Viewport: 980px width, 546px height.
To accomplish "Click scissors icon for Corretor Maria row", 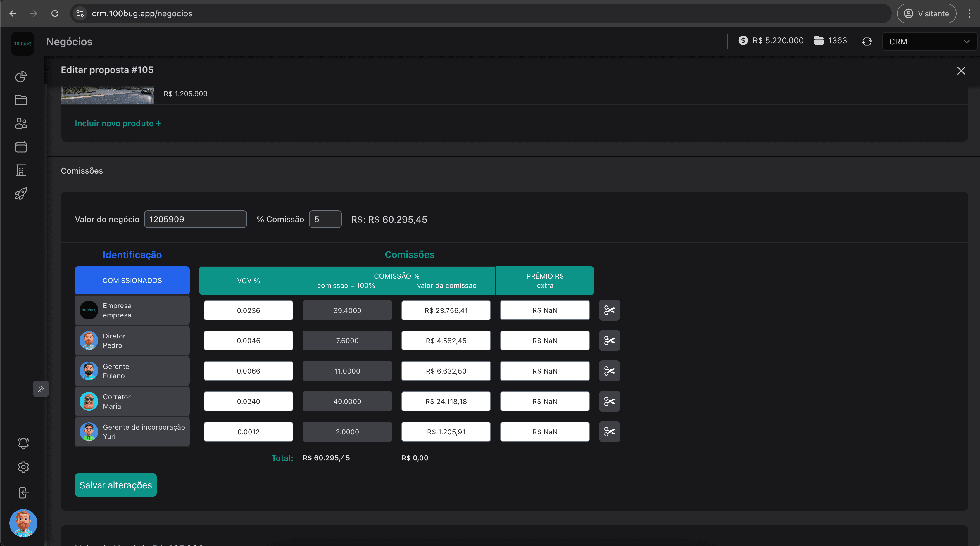I will point(610,402).
